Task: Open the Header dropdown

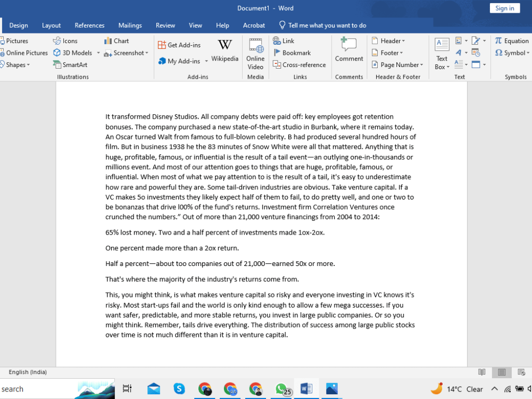Action: (x=388, y=41)
